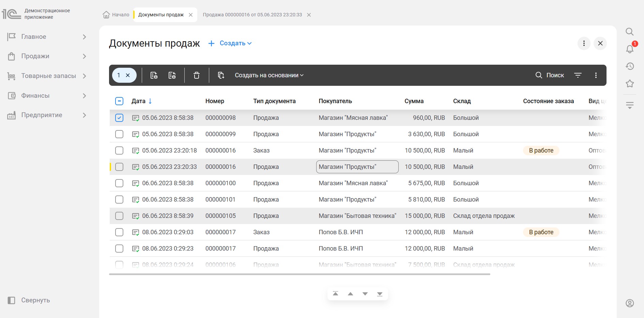Select the checkbox for Продажа 000000016
The image size is (644, 318).
pos(119,167)
